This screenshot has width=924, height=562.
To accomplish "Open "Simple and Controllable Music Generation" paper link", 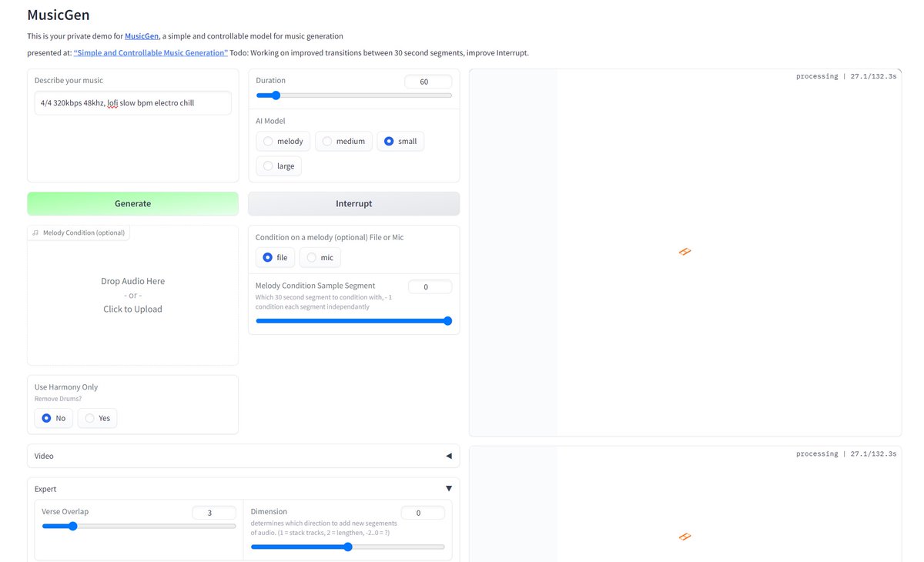I will [x=151, y=53].
